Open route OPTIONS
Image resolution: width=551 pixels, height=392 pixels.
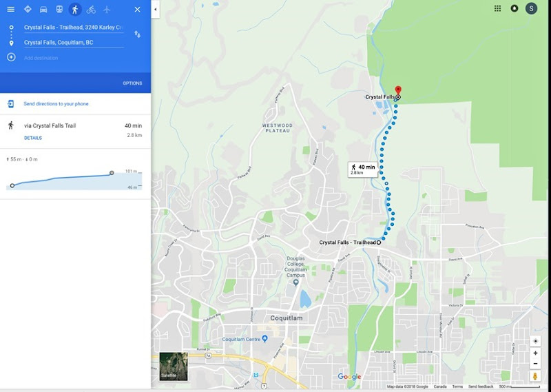coord(132,83)
